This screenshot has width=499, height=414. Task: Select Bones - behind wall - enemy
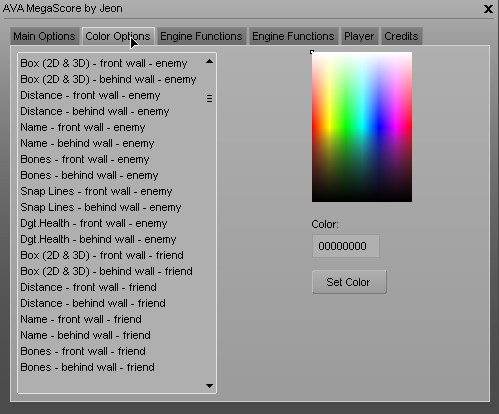tap(89, 175)
